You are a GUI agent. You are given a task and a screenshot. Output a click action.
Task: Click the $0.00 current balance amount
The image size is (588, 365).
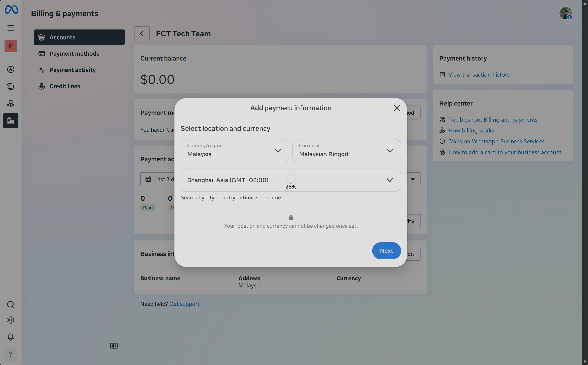[157, 80]
